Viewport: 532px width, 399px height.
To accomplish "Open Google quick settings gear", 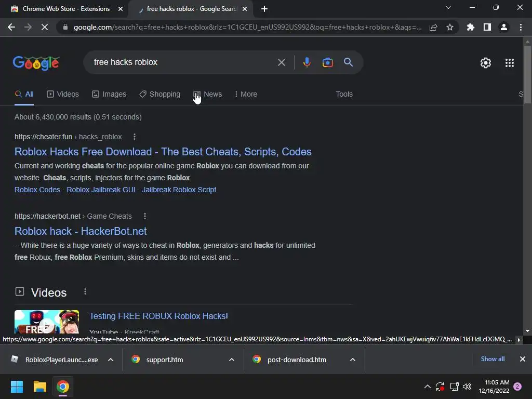I will coord(486,63).
